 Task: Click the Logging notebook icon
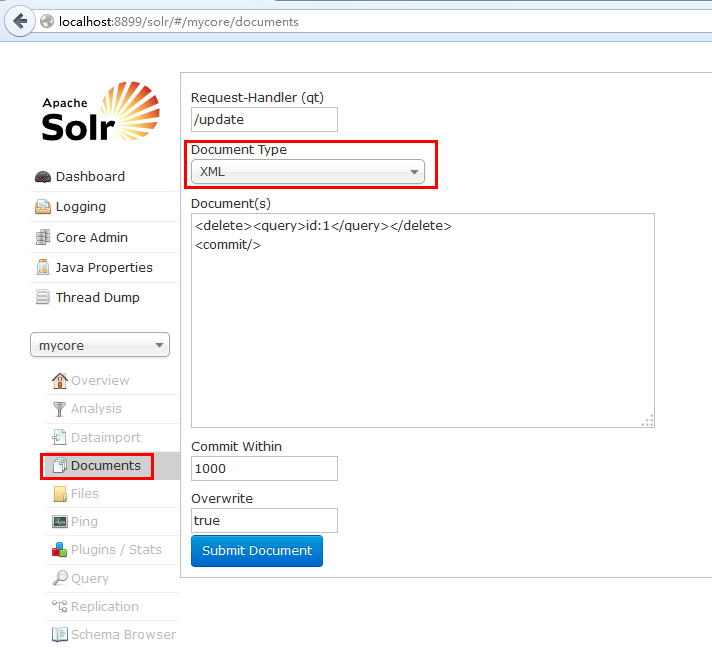pyautogui.click(x=43, y=207)
